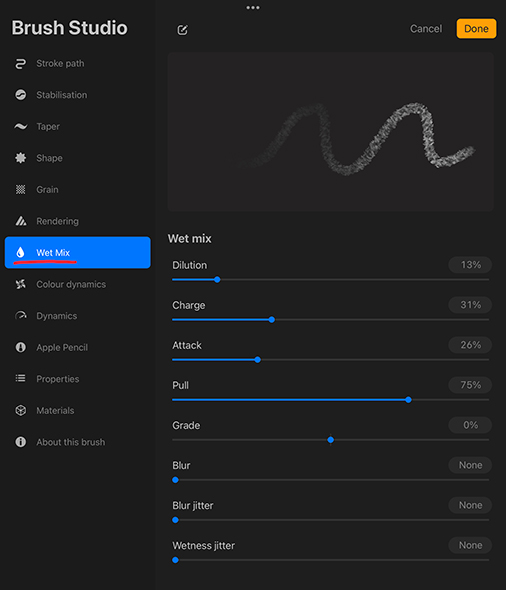Tap the Charge 31% value field
This screenshot has height=590, width=506.
(470, 305)
